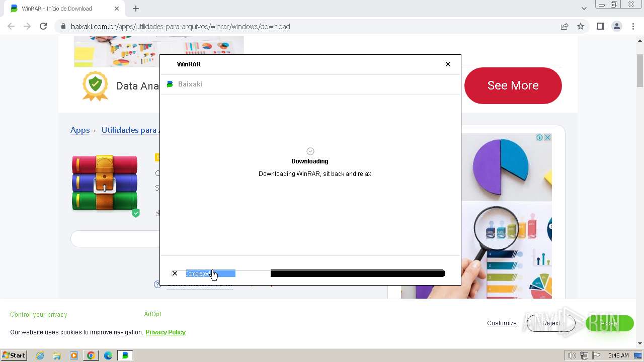This screenshot has width=644, height=362.
Task: Open AdChoices info icon on ad
Action: click(539, 137)
